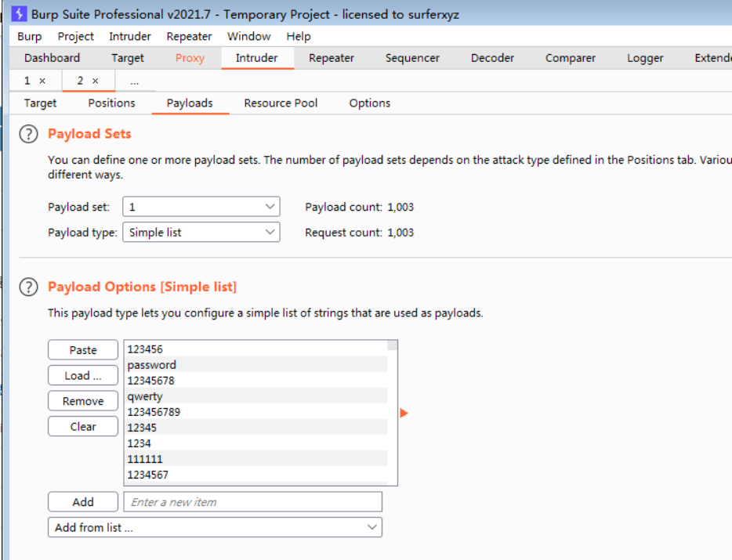Click the Load ... button
The height and width of the screenshot is (560, 732).
[x=83, y=375]
